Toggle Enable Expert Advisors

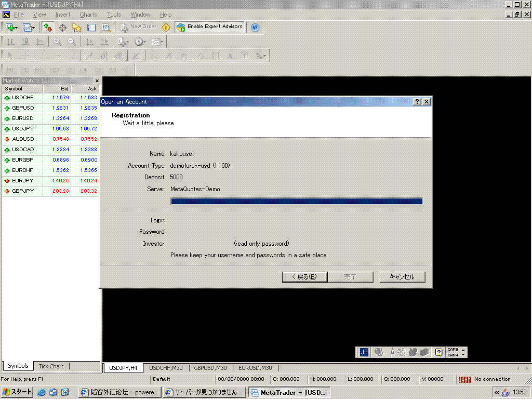click(x=210, y=27)
